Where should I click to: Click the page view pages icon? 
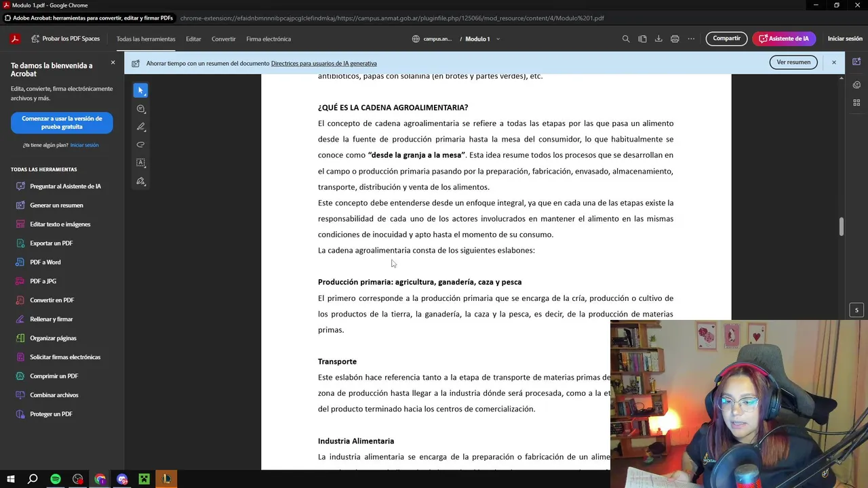pyautogui.click(x=642, y=39)
